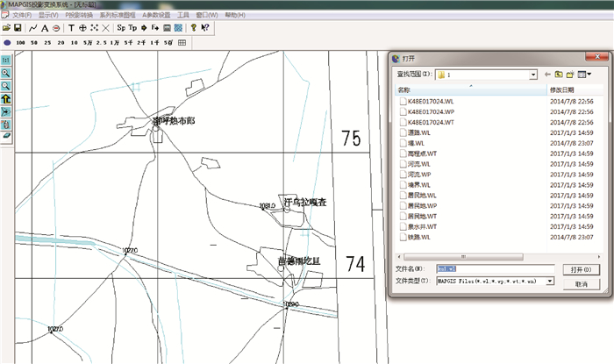This screenshot has height=364, width=614.
Task: Click the Tp toolbar button
Action: click(x=132, y=28)
